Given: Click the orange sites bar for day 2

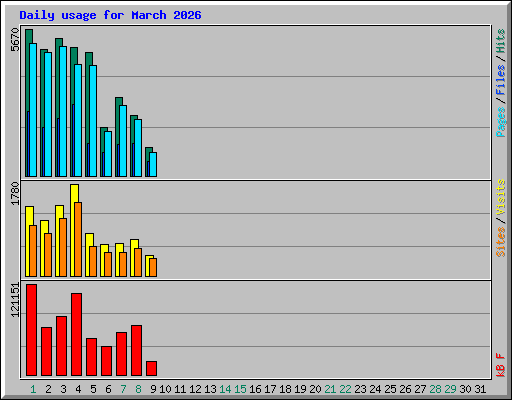Looking at the screenshot, I should click(48, 255).
